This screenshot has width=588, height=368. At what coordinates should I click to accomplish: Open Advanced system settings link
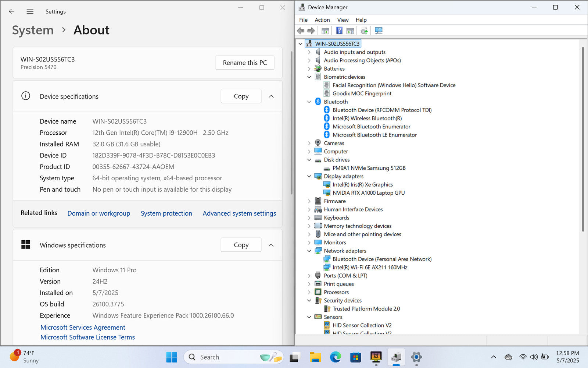tap(239, 213)
